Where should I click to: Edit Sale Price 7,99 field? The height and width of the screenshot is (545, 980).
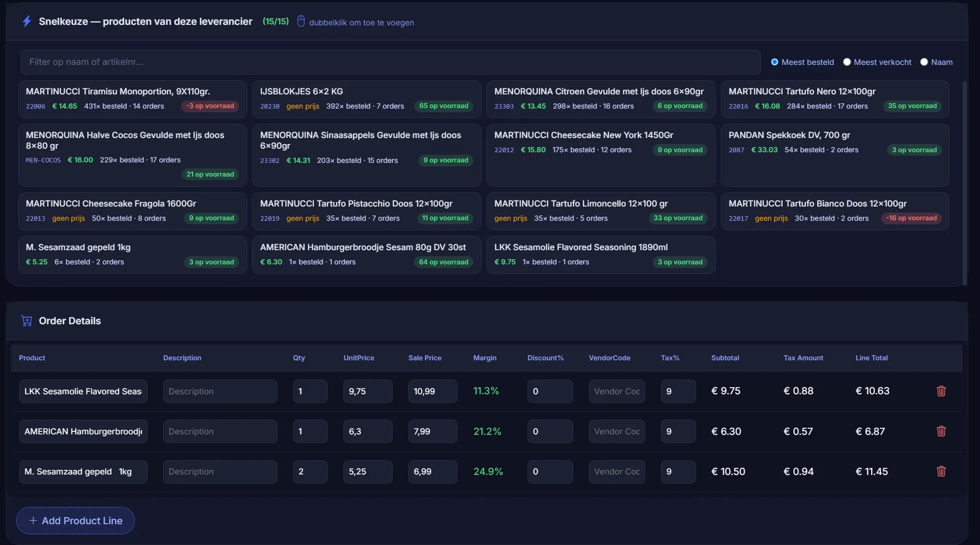tap(433, 431)
